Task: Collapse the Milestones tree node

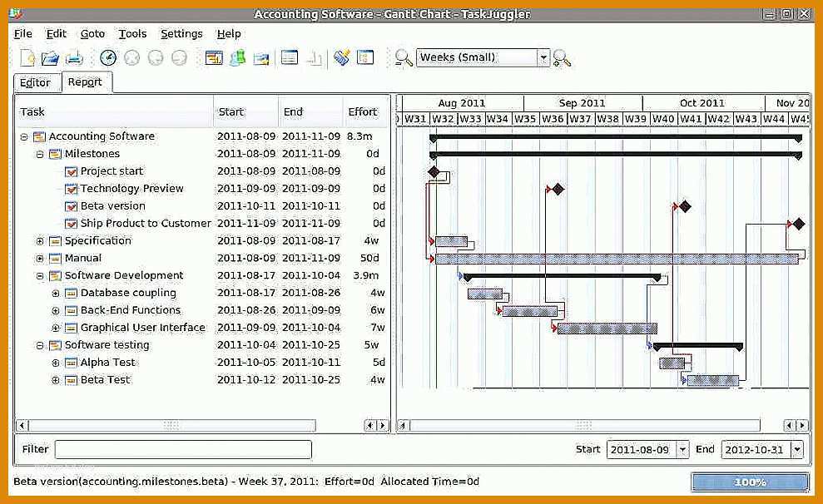Action: [x=40, y=154]
